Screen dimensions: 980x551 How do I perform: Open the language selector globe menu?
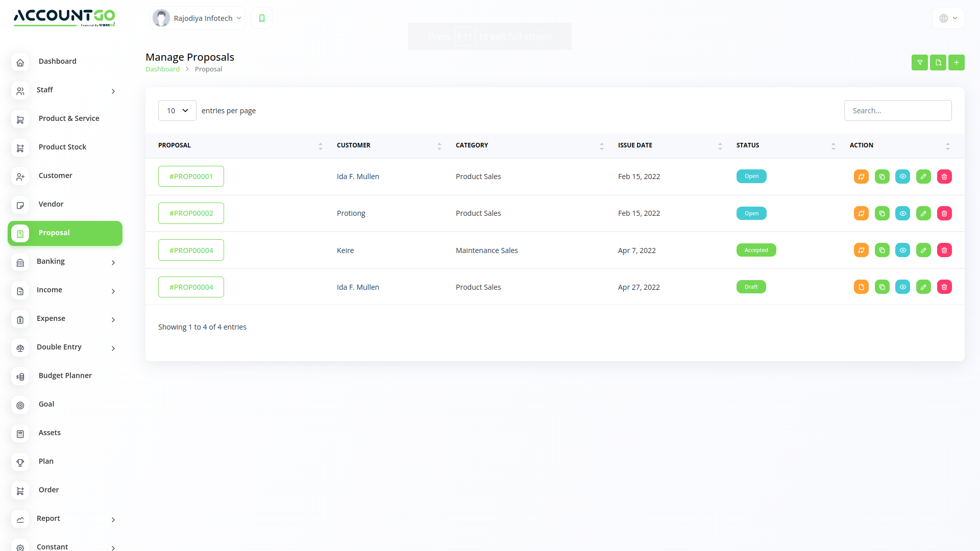[x=947, y=17]
